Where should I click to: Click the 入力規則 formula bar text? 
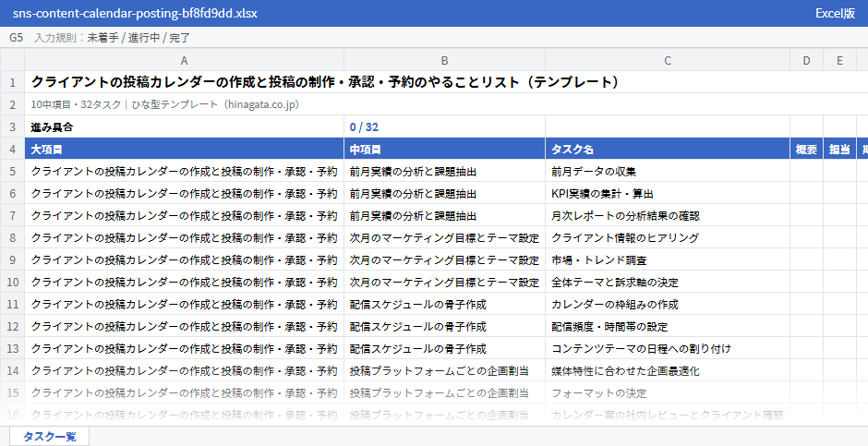click(x=113, y=38)
